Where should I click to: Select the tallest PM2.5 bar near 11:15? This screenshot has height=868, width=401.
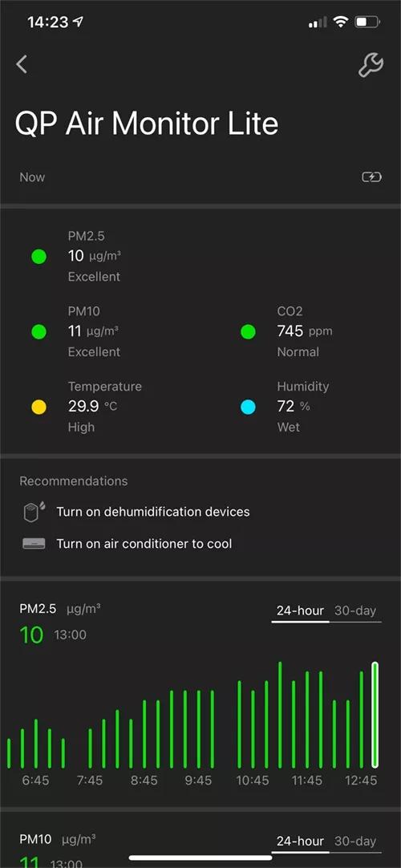280,715
